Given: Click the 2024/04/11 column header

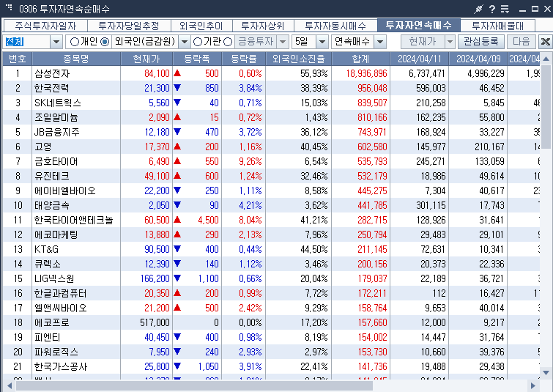Looking at the screenshot, I should [x=420, y=59].
